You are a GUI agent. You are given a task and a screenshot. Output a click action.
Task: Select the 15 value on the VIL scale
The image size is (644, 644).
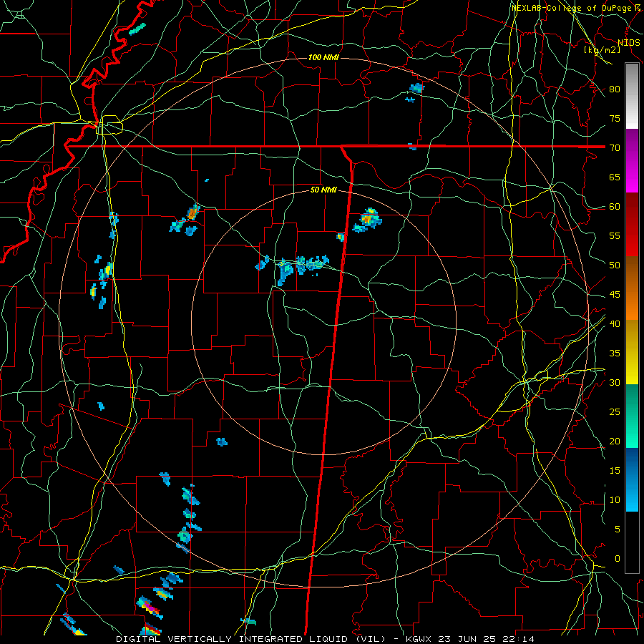[x=615, y=471]
